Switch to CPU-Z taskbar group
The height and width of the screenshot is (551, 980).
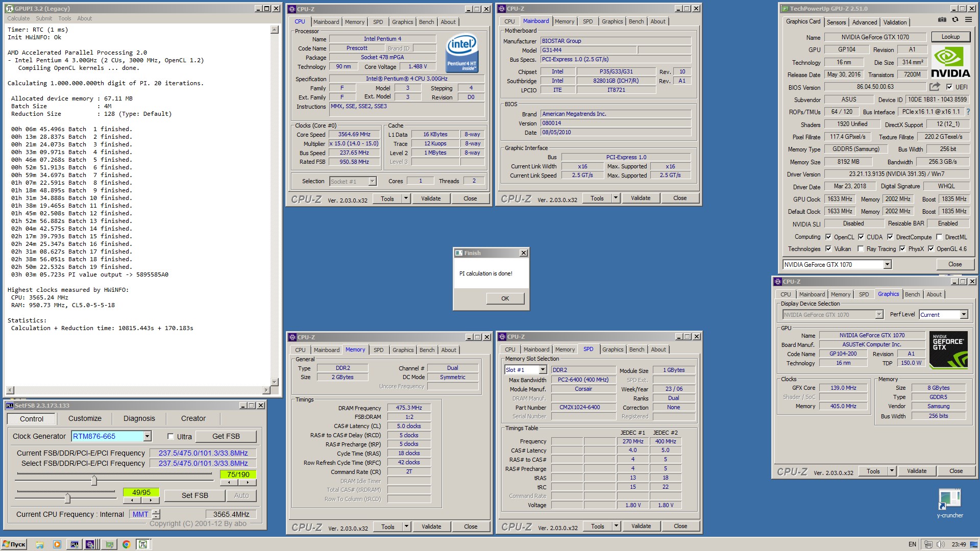[x=90, y=544]
